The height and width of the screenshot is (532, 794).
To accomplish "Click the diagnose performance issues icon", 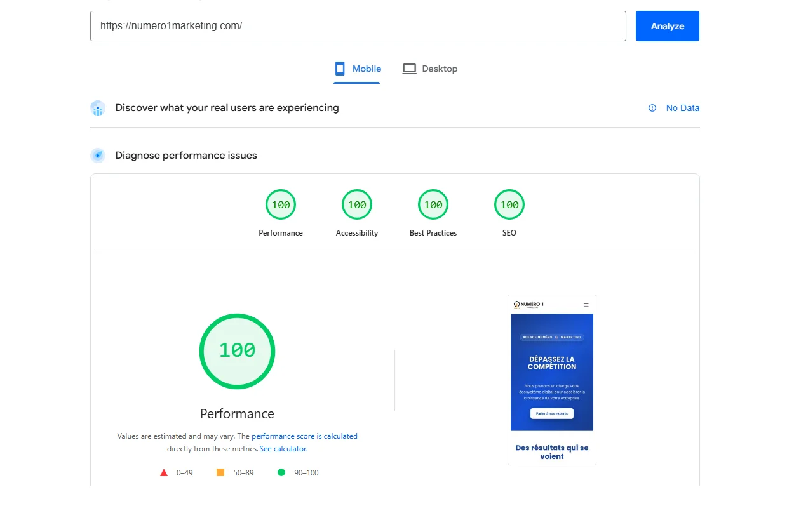I will [x=98, y=156].
